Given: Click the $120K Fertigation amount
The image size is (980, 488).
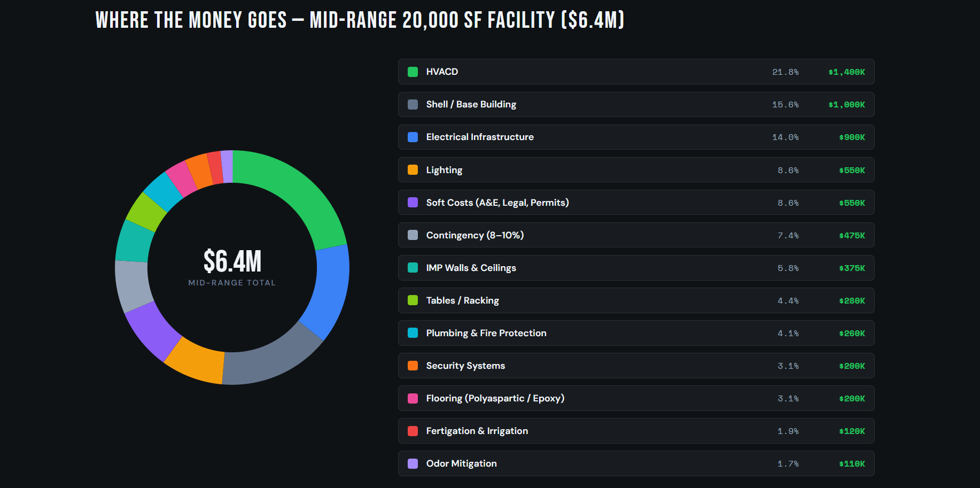Looking at the screenshot, I should click(x=852, y=431).
